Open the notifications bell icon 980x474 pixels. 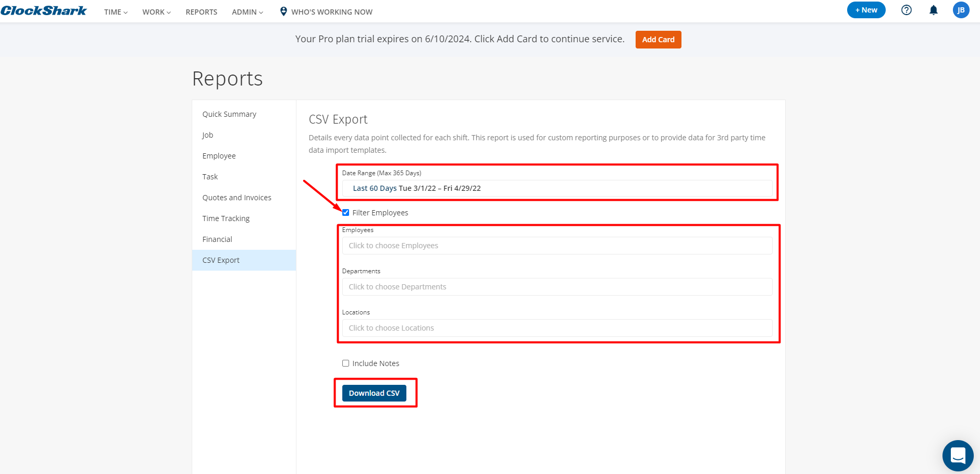(x=934, y=10)
